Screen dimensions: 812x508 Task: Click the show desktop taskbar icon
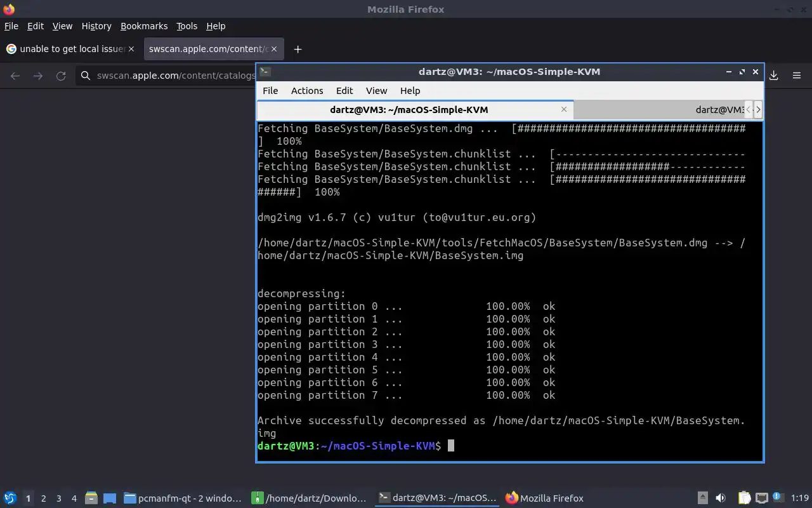point(109,498)
